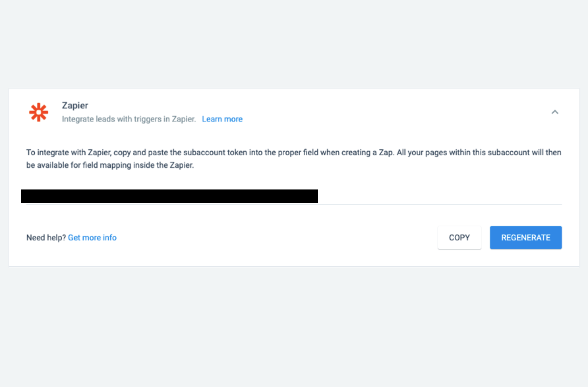Follow the Get more info link
The image size is (588, 387).
point(92,238)
